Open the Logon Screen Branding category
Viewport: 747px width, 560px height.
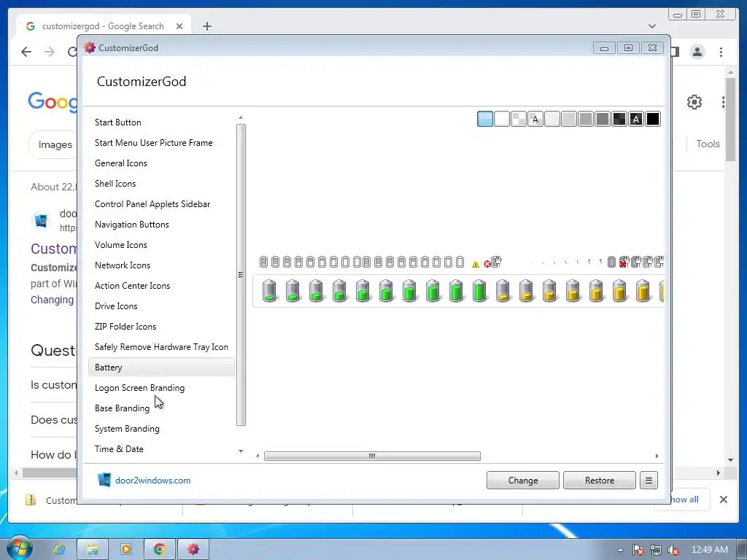[x=139, y=388]
